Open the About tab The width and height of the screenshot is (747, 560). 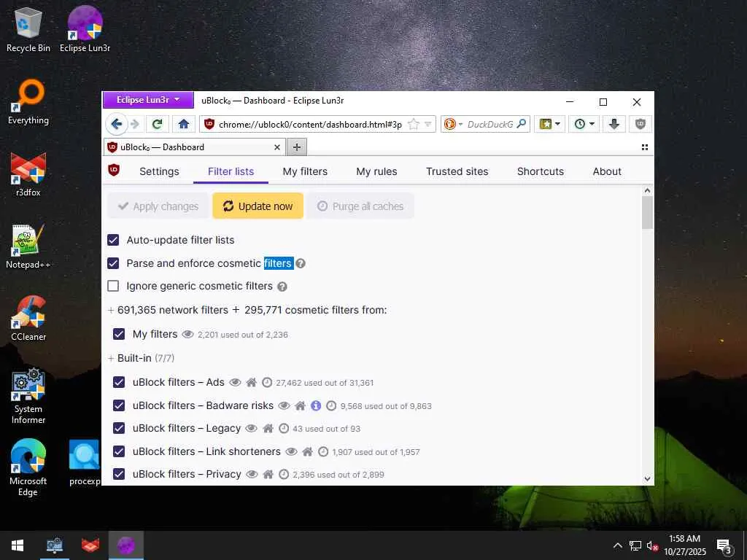(607, 171)
